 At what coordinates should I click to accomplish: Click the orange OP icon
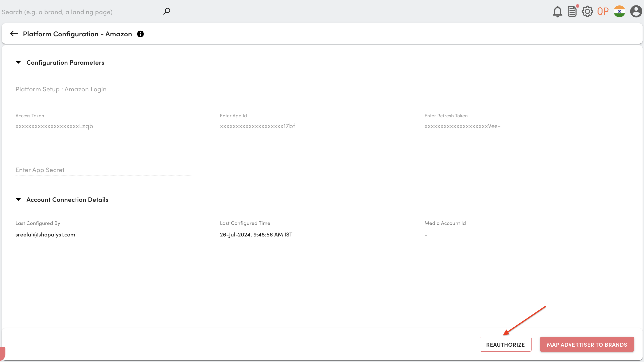click(603, 12)
